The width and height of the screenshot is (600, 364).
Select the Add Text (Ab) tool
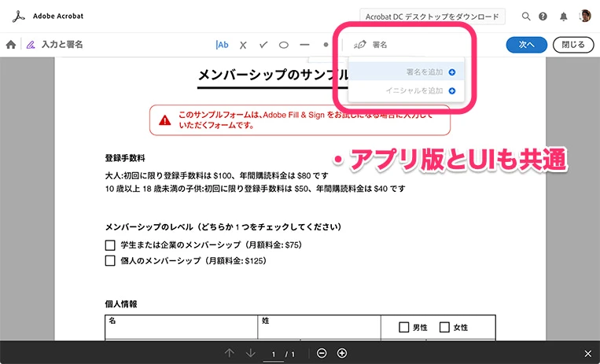223,45
